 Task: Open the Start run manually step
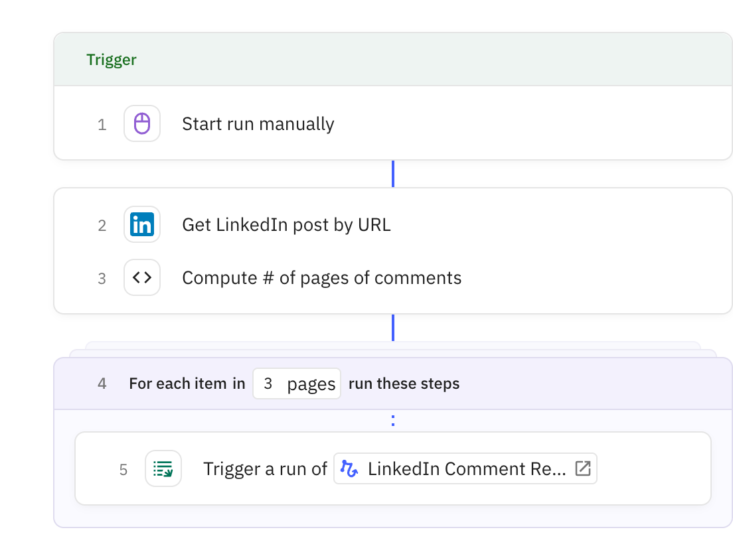[258, 123]
